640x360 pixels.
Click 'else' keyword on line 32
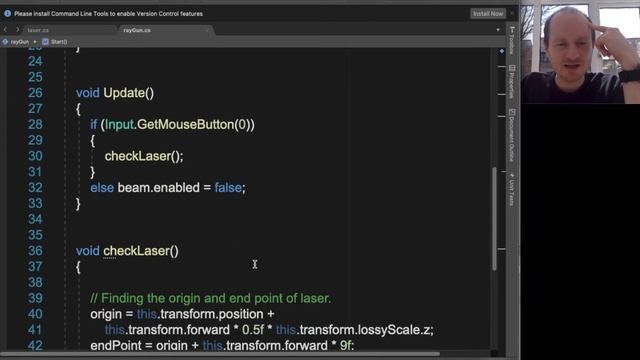click(x=102, y=188)
